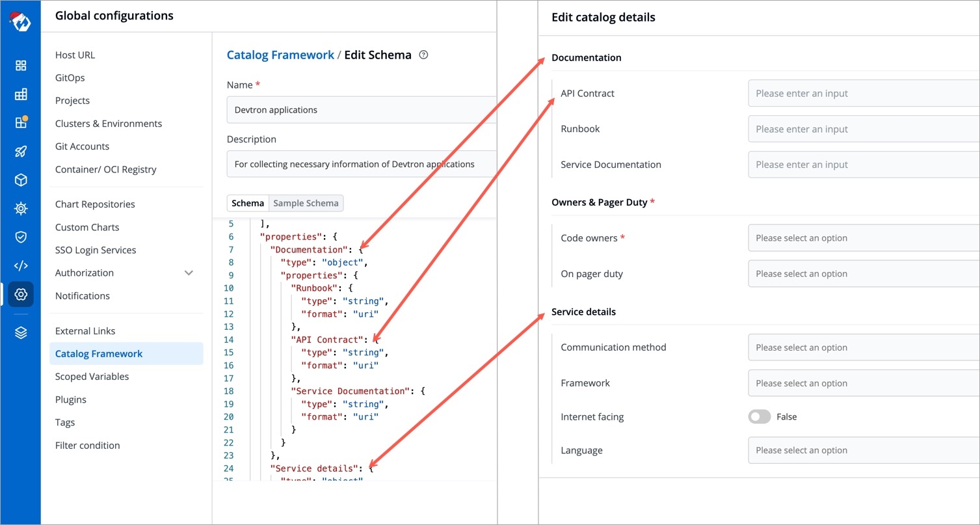Click the shield security icon in sidebar
The image size is (980, 525).
[x=21, y=237]
